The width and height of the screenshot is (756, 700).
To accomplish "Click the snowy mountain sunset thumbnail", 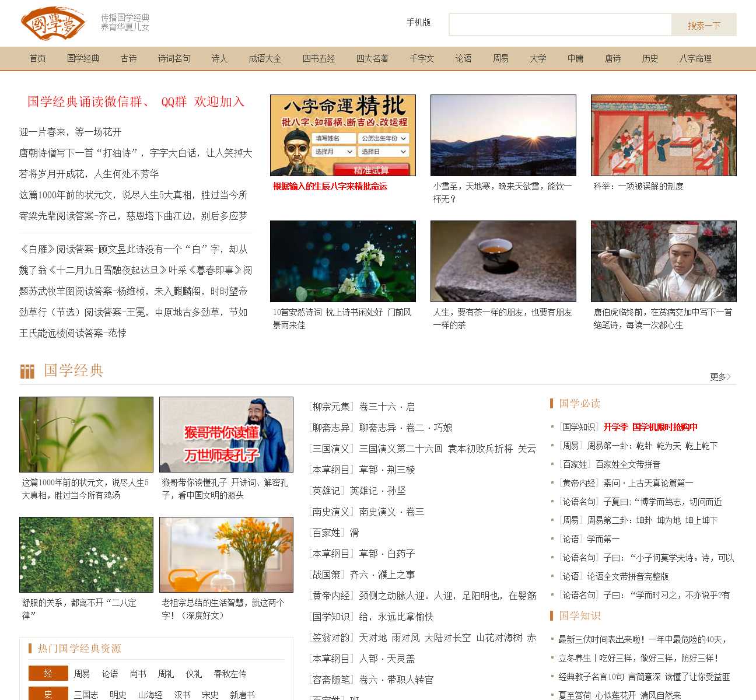I will (503, 135).
